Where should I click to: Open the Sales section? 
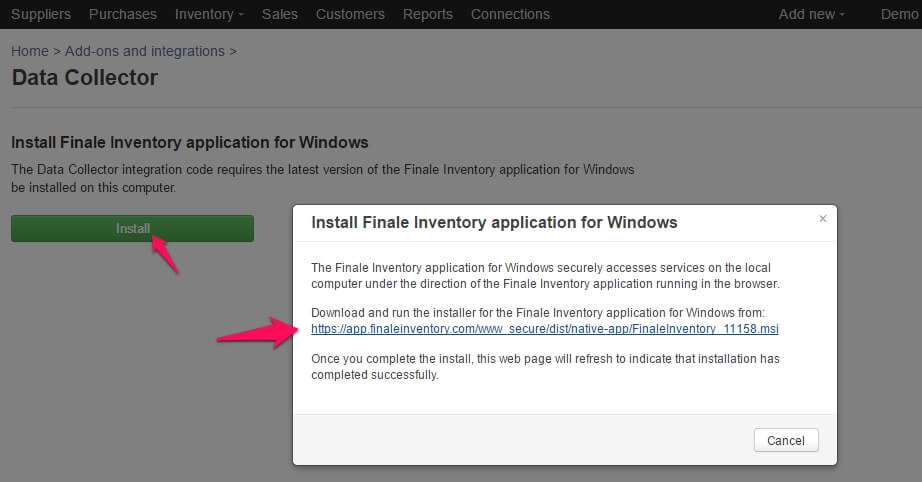pyautogui.click(x=280, y=14)
